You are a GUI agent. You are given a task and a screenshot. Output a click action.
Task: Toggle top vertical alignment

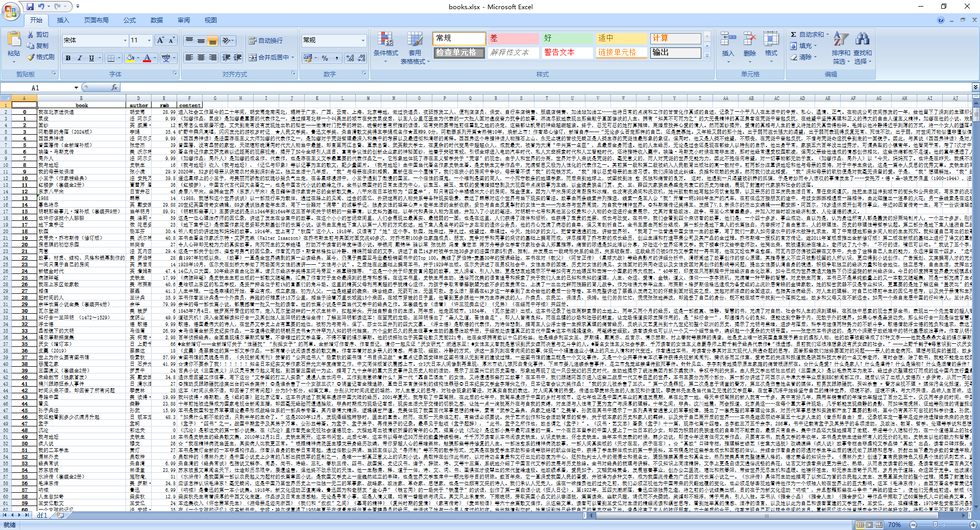click(189, 40)
